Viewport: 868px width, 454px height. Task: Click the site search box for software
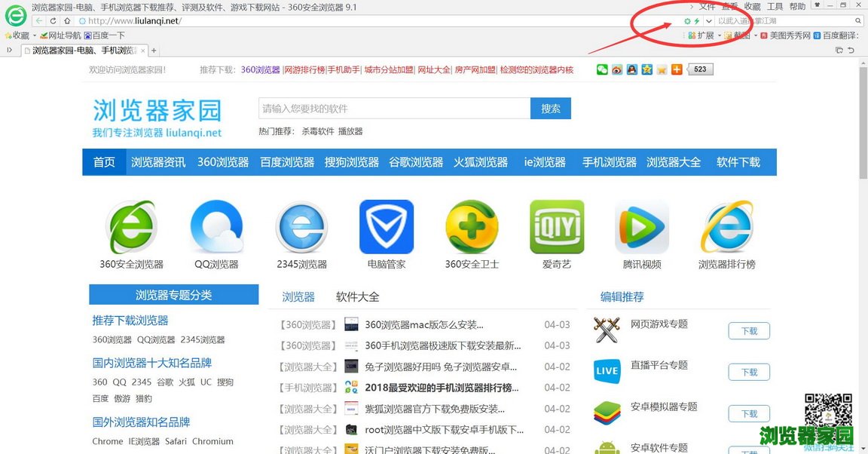coord(393,109)
